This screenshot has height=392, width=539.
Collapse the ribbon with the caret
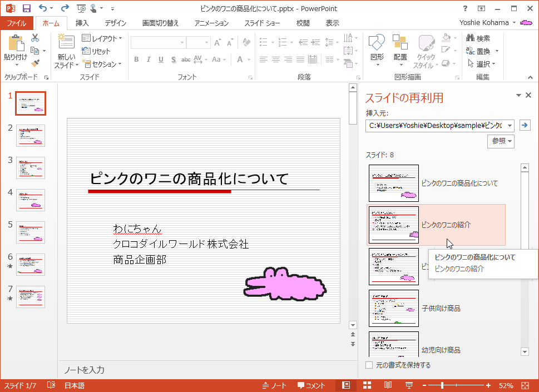[x=531, y=78]
